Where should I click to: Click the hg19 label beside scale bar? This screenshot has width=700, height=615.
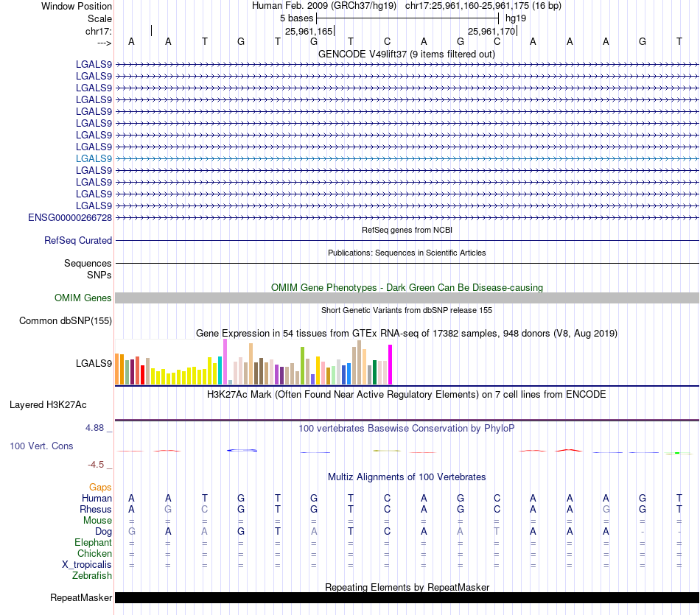pyautogui.click(x=516, y=18)
